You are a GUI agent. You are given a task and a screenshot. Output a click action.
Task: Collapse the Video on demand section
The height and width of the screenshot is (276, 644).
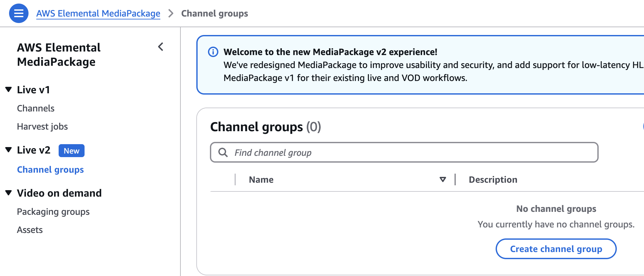[x=9, y=193]
